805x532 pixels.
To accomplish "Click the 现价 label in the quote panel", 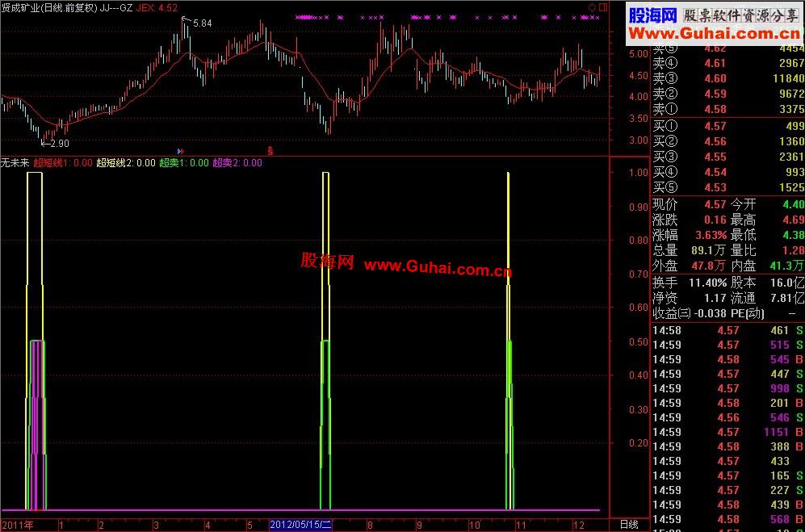I will tap(665, 204).
